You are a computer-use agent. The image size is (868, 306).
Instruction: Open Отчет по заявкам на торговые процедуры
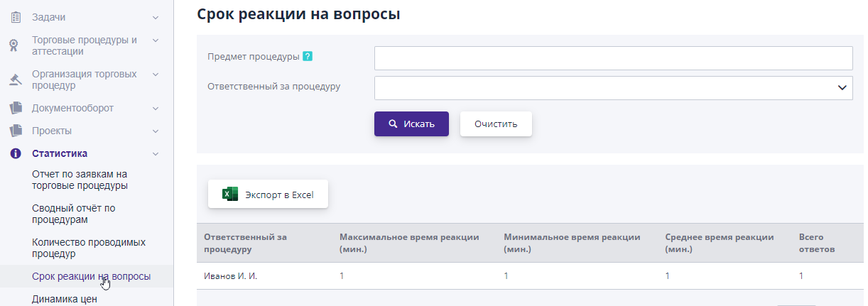point(80,180)
